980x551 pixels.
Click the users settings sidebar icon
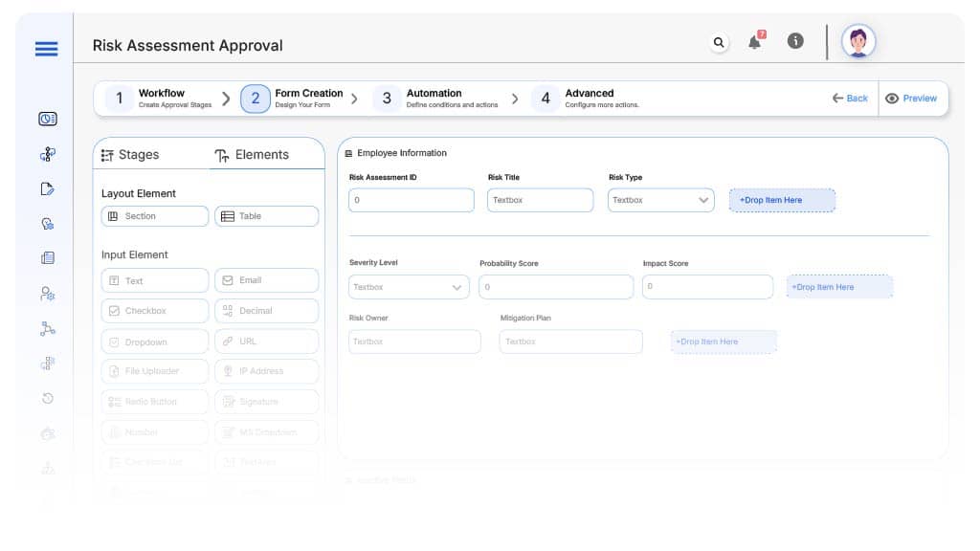pos(48,294)
